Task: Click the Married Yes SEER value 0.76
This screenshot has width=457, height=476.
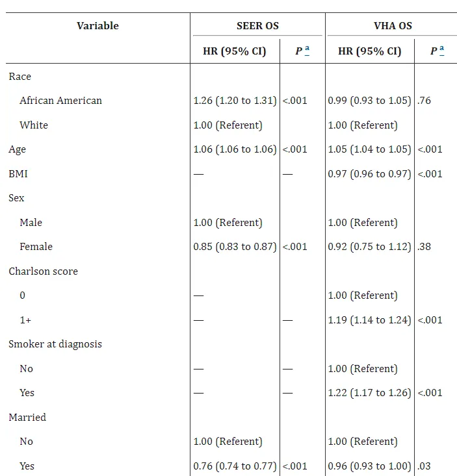Action: point(235,466)
